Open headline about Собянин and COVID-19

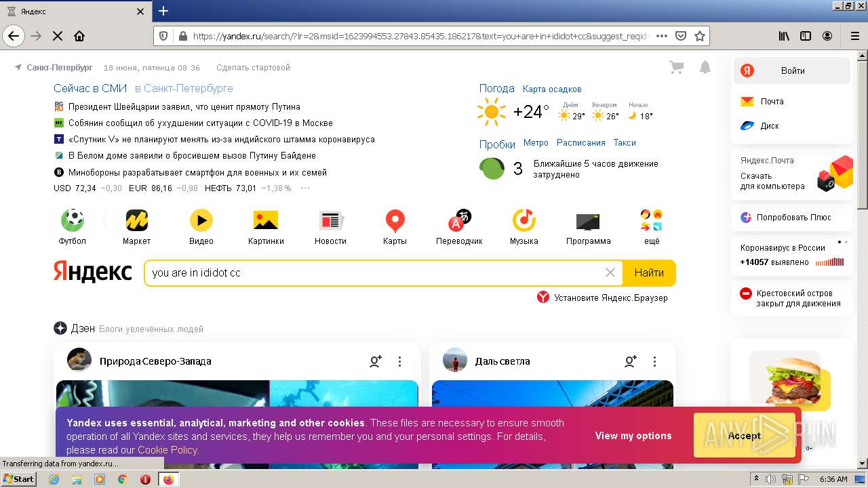point(200,123)
